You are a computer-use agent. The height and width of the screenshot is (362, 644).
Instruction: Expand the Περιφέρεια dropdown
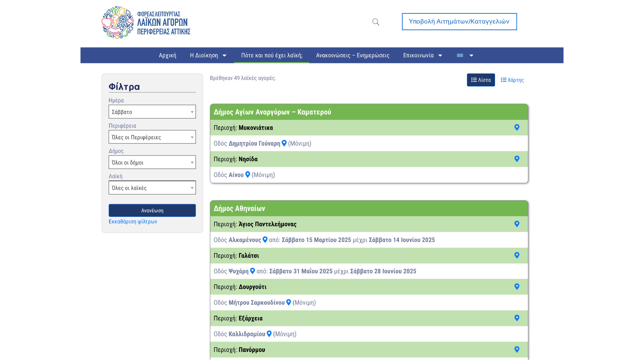pyautogui.click(x=152, y=137)
